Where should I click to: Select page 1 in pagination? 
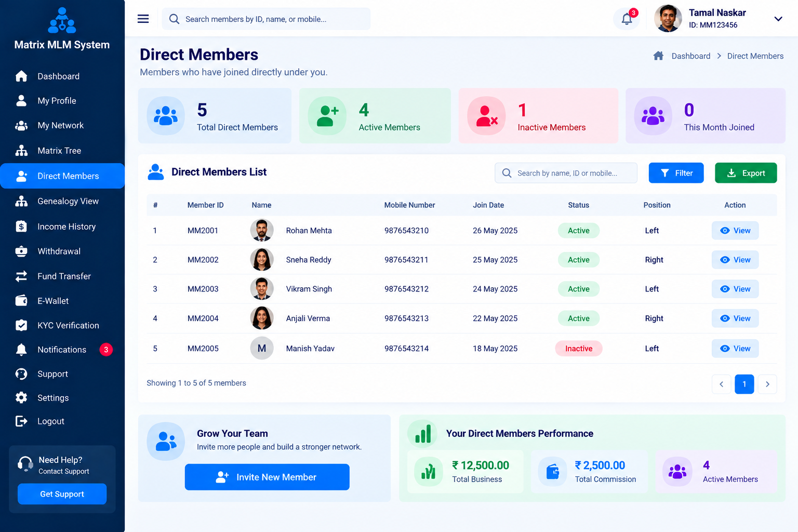tap(744, 384)
